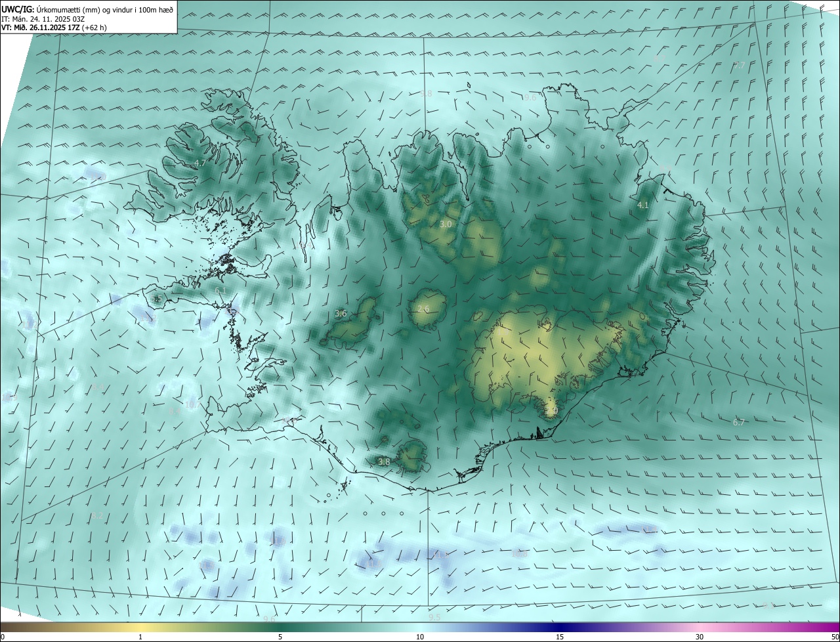Click the 8.2 value in the southwest sea
The height and width of the screenshot is (642, 840).
(x=97, y=516)
